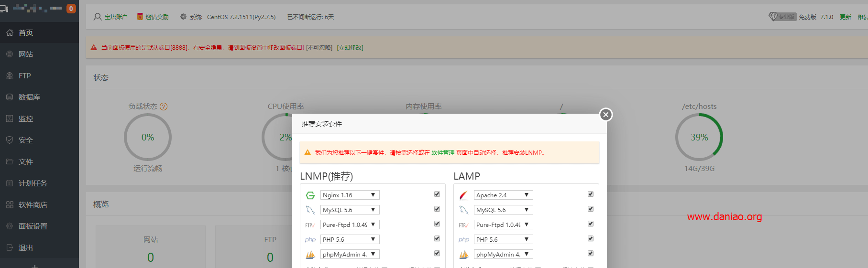Viewport: 868px width, 268px height.
Task: Go to 首页 in sidebar
Action: pyautogui.click(x=39, y=32)
